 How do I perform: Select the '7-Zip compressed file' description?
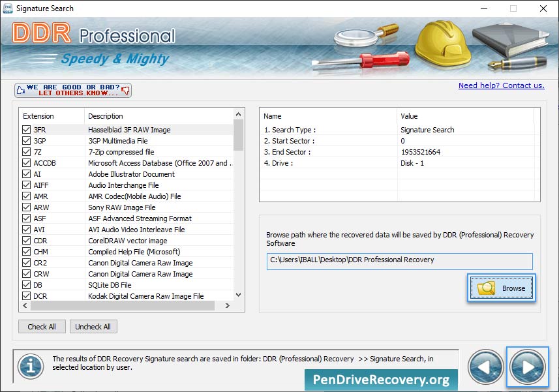(x=121, y=152)
